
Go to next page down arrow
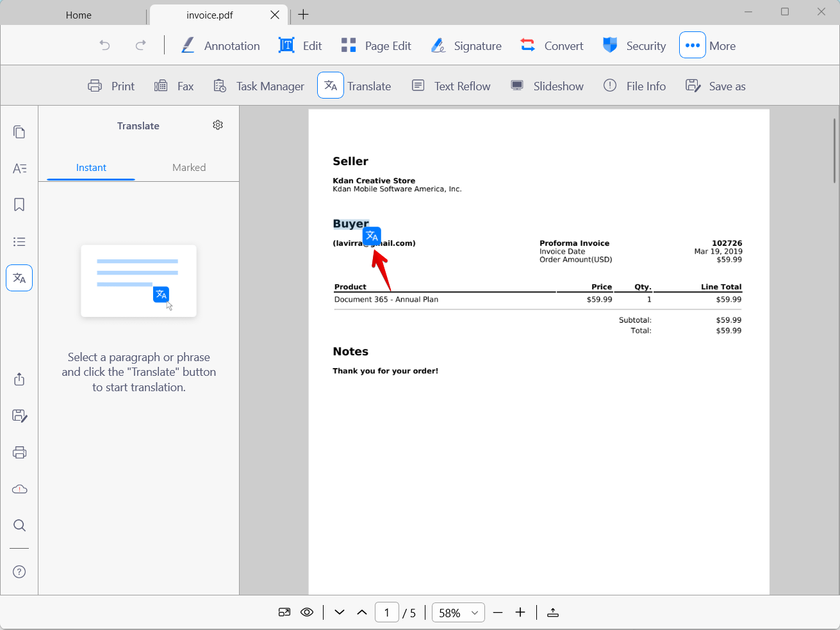340,612
